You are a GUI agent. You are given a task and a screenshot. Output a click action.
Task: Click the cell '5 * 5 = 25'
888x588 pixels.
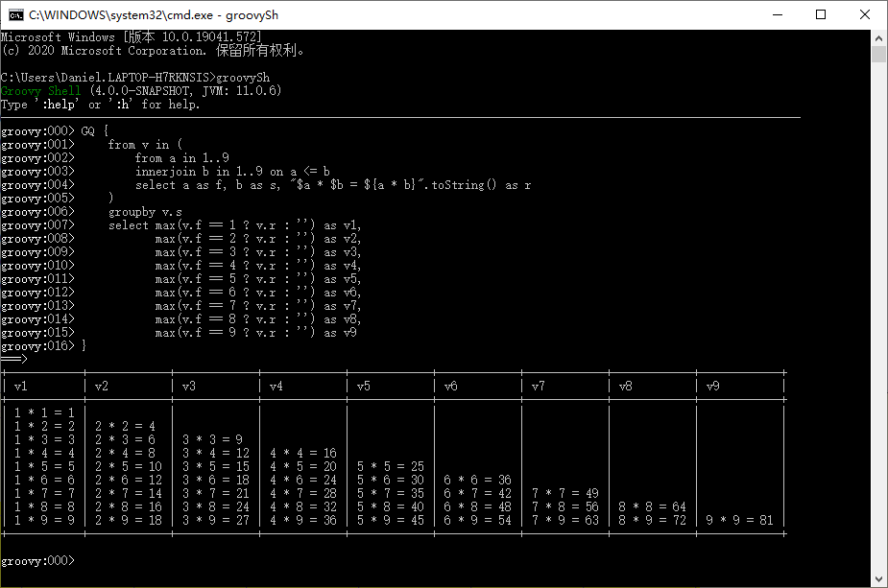point(390,467)
